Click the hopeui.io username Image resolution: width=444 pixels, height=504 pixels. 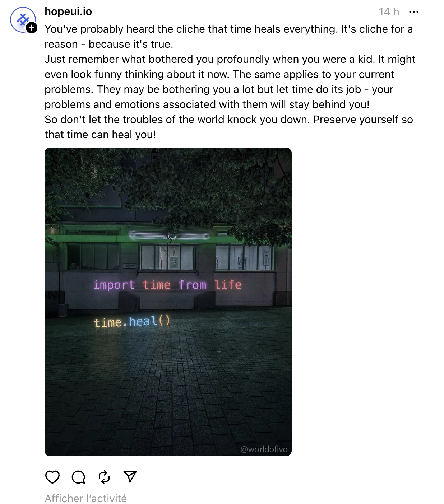tap(68, 11)
